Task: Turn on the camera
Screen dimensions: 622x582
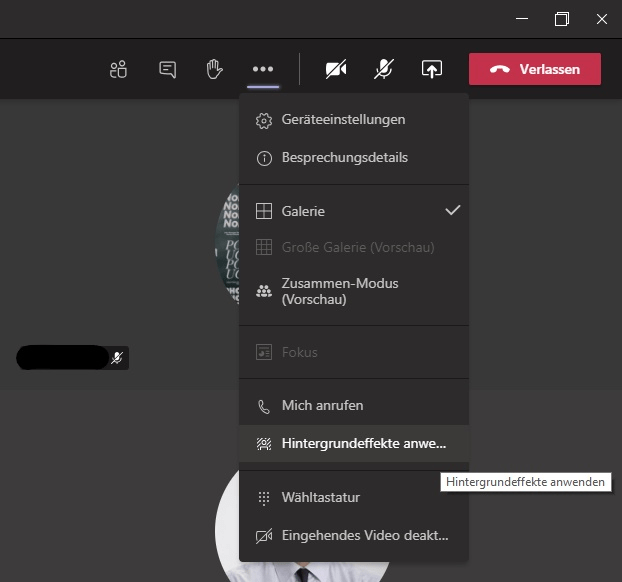Action: click(x=336, y=69)
